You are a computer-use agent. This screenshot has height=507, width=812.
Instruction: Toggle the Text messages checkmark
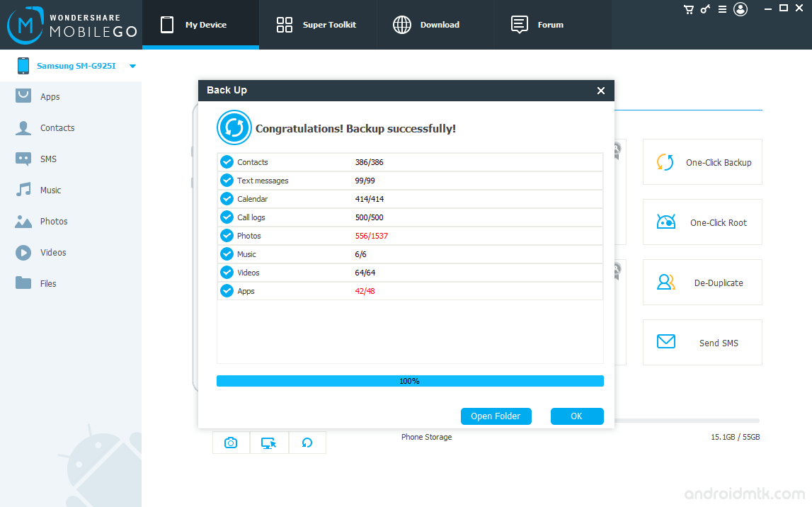point(227,181)
